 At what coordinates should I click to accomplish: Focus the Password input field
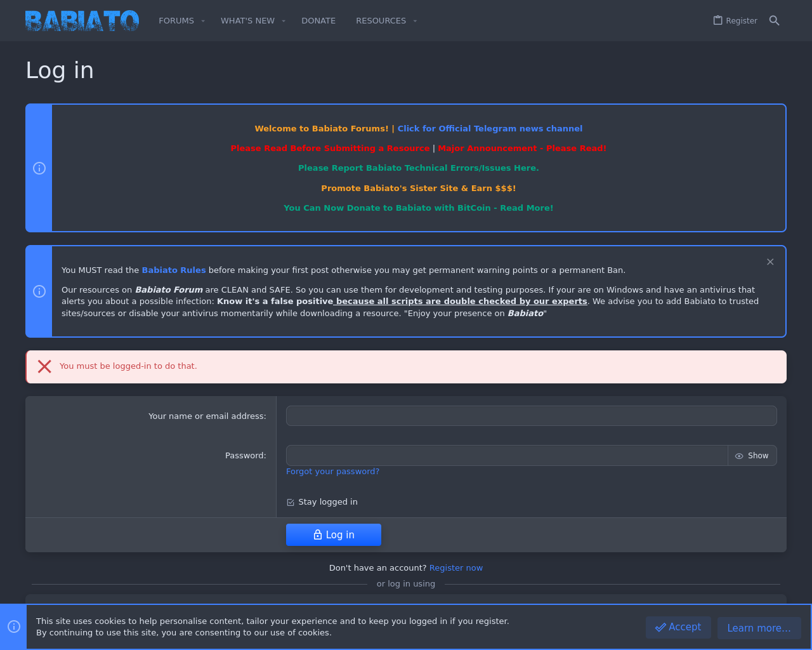tap(507, 456)
